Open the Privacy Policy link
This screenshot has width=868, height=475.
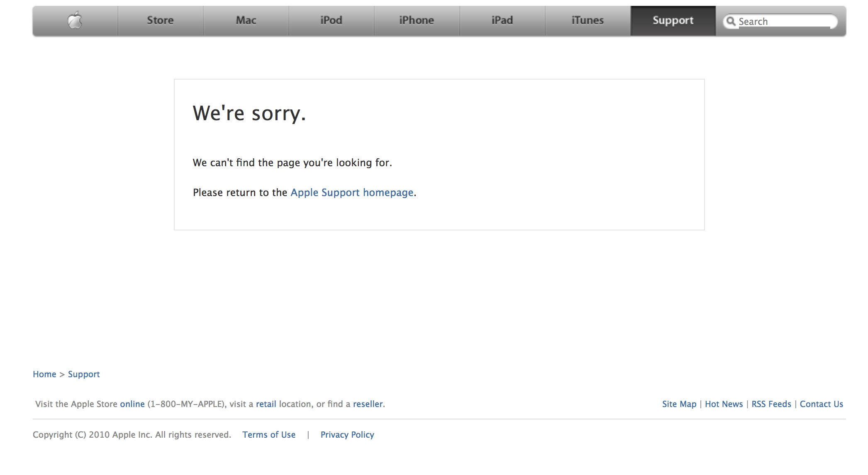tap(347, 435)
